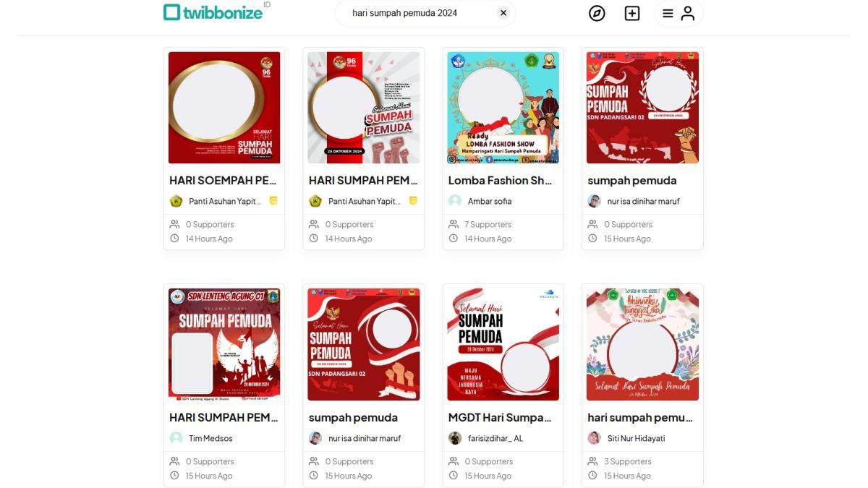Viewport: 868px width, 488px height.
Task: Select the Bhinneka Tunggal Ika floral frame thumbnail
Action: (x=642, y=345)
